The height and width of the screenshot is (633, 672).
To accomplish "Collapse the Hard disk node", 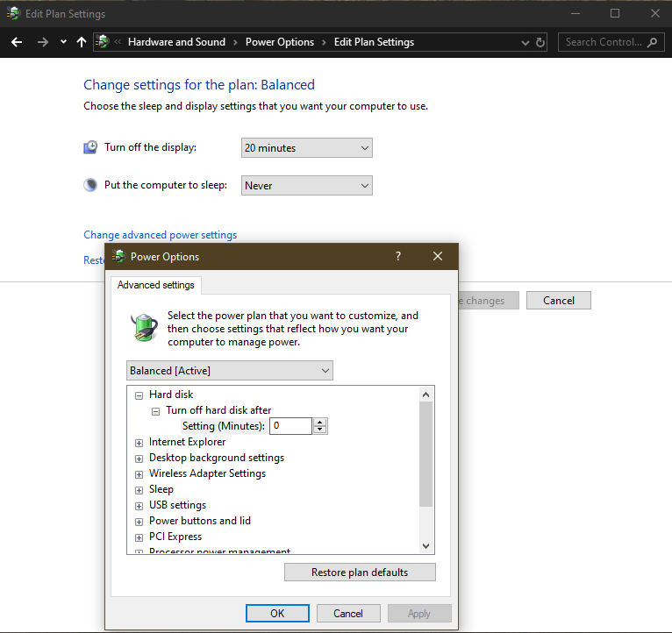I will 139,395.
